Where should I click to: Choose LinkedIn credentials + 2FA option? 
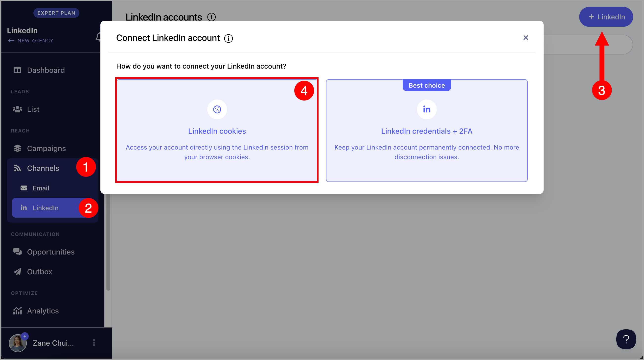pos(427,130)
